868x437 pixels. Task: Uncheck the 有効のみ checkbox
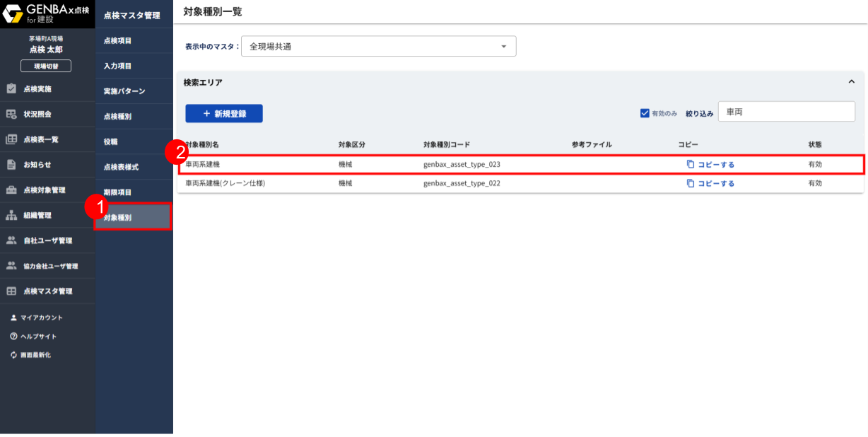coord(645,113)
